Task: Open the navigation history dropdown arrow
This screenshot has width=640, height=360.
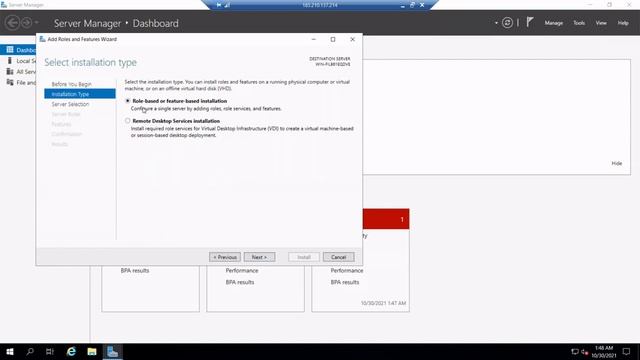Action: [x=36, y=23]
